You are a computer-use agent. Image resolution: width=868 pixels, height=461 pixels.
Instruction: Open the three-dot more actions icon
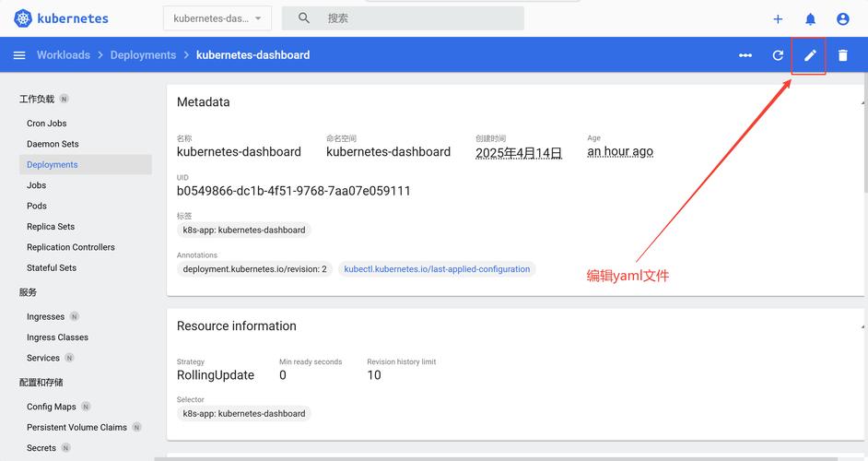[x=745, y=55]
